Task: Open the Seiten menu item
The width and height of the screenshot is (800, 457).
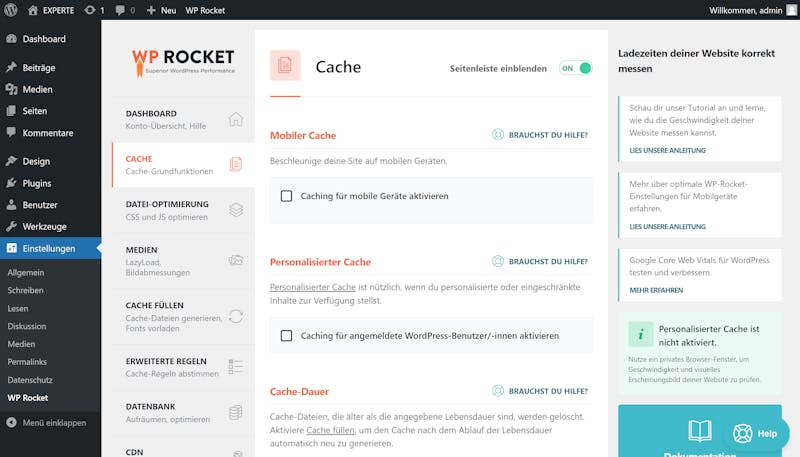Action: click(x=50, y=111)
